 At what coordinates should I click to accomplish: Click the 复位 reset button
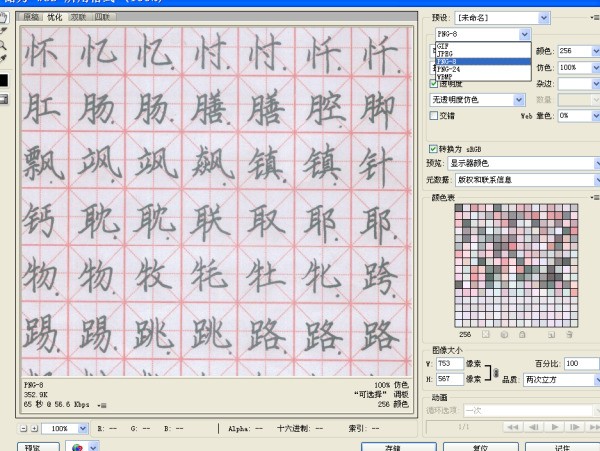pos(480,447)
